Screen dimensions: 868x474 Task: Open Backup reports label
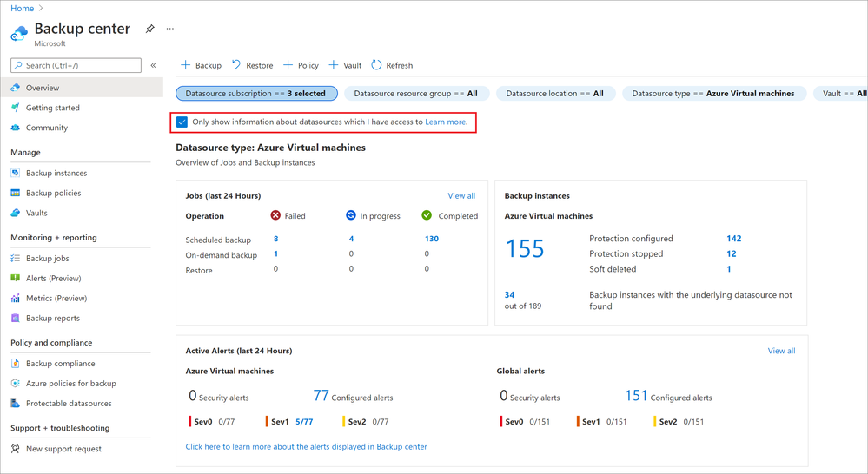(53, 318)
